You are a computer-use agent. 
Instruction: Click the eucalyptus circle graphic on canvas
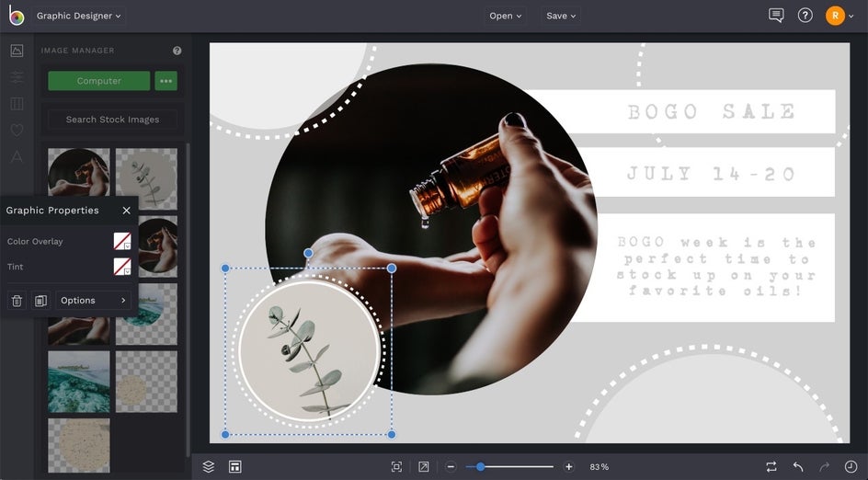tap(309, 351)
